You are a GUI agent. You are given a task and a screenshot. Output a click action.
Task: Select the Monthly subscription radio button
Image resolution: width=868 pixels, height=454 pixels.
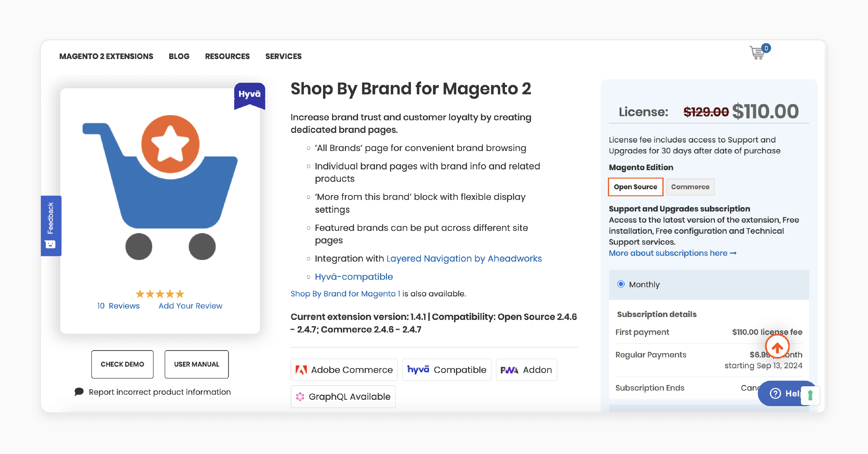tap(621, 284)
